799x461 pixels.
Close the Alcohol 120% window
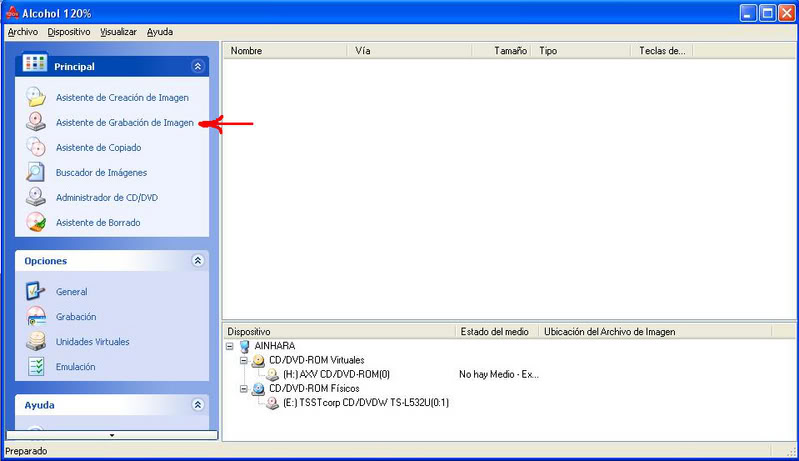787,13
